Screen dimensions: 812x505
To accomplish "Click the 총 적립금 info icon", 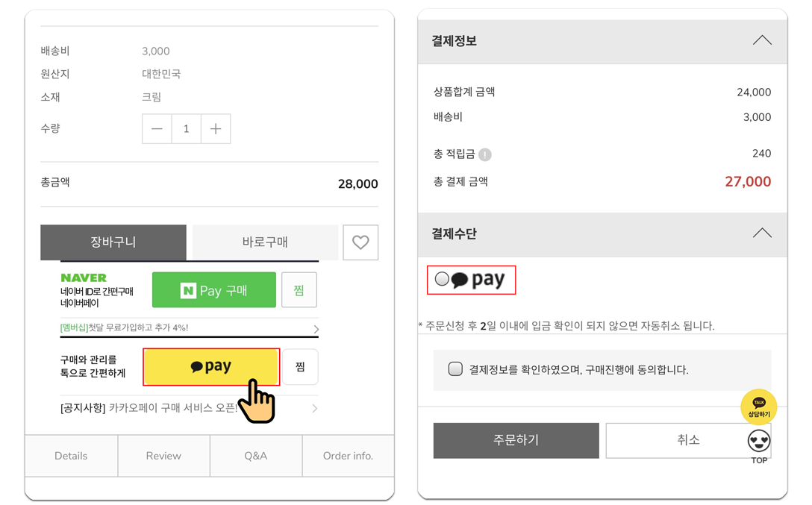I will (x=484, y=154).
